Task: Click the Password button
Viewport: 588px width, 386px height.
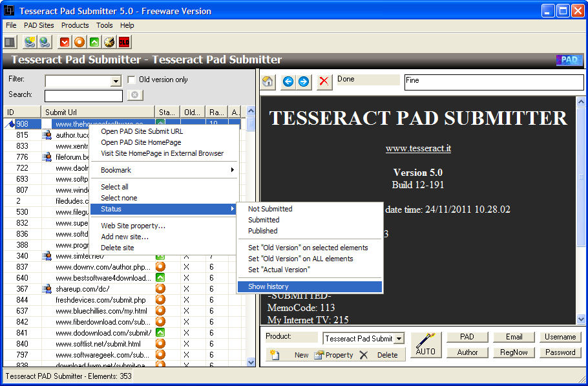Action: tap(560, 352)
